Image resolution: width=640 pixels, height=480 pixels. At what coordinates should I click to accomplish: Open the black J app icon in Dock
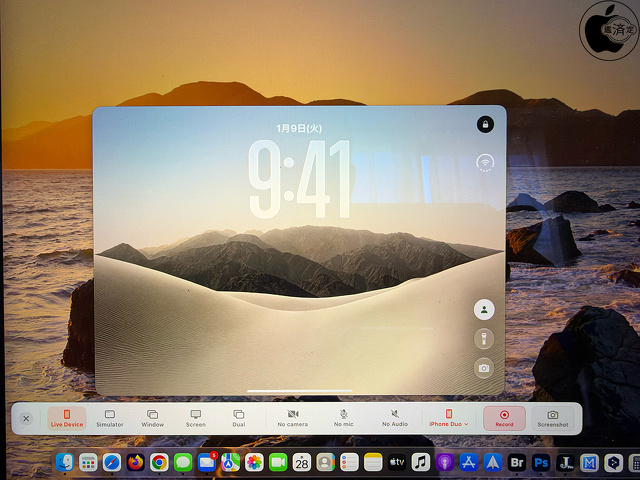tap(565, 462)
